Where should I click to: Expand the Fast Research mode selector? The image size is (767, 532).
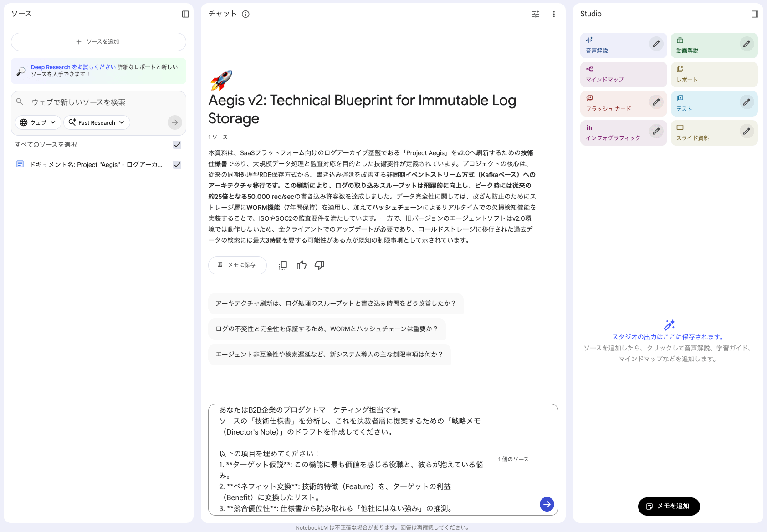pos(97,122)
